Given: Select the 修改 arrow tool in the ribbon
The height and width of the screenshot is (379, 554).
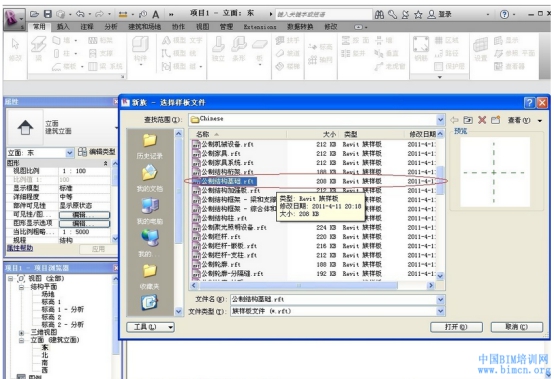Looking at the screenshot, I should (15, 49).
